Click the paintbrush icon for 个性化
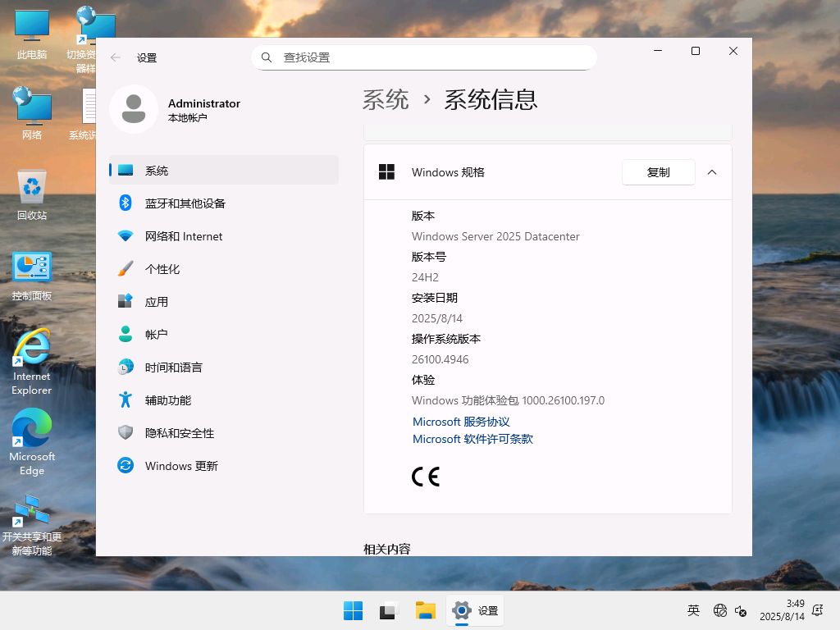 [x=126, y=268]
